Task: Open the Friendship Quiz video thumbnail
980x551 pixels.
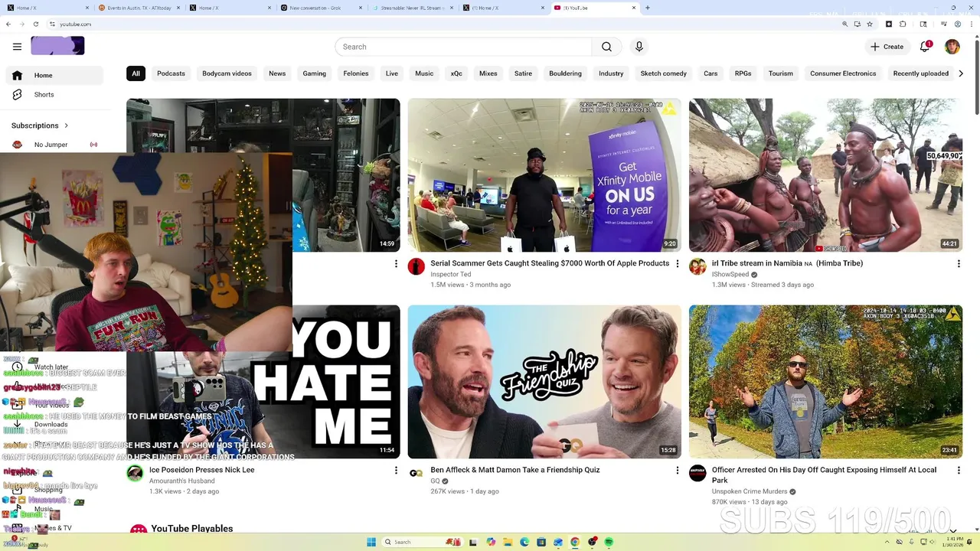Action: [544, 382]
